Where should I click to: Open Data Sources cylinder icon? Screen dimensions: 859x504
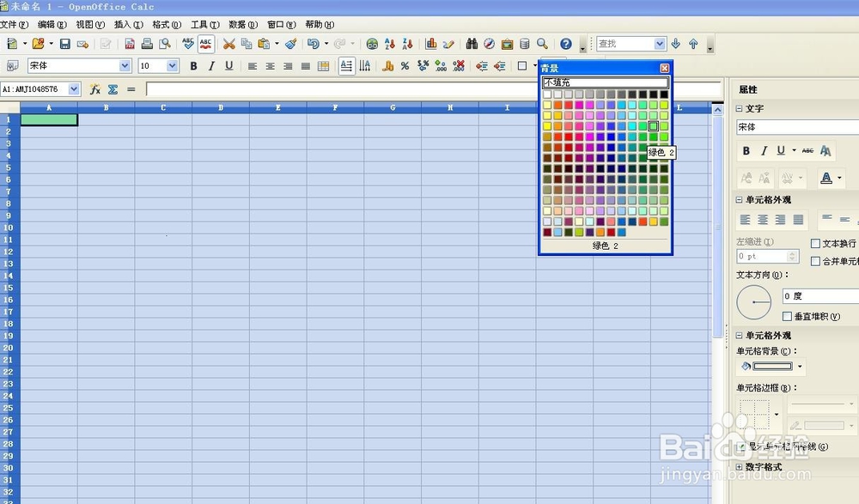tap(524, 44)
